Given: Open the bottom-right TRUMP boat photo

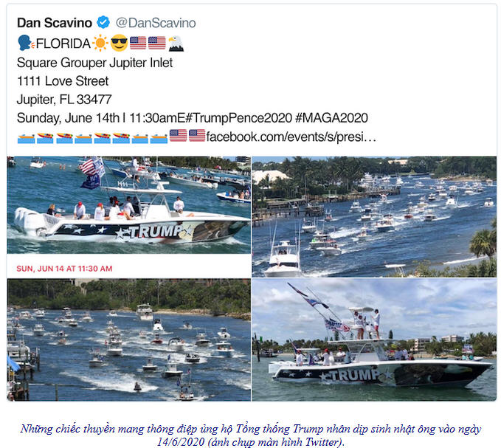Looking at the screenshot, I should [374, 340].
